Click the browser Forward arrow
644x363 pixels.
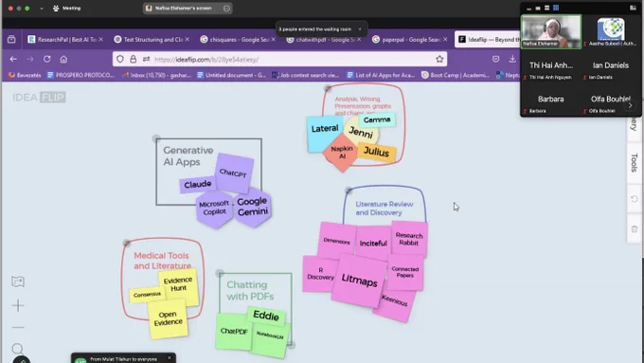(30, 59)
